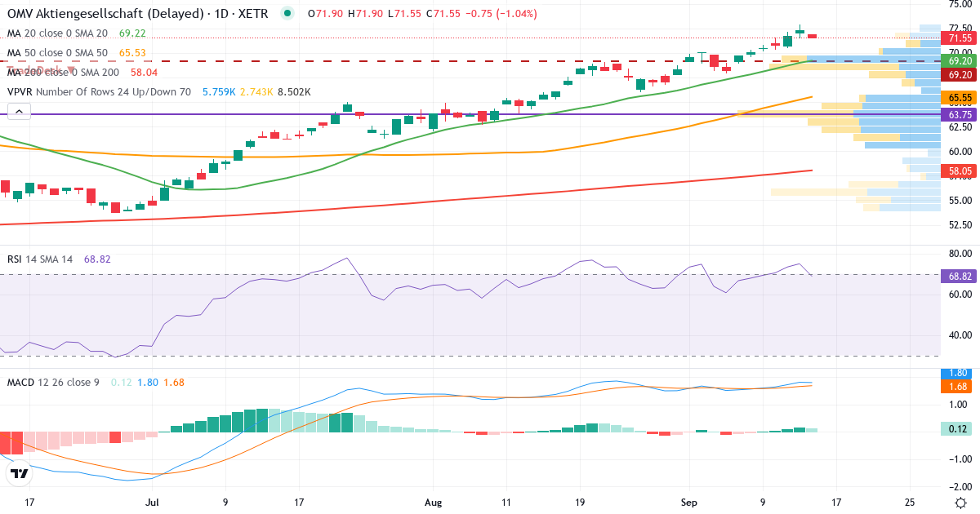980x514 pixels.
Task: Click the VPVR up volume 5.759K
Action: tap(219, 92)
